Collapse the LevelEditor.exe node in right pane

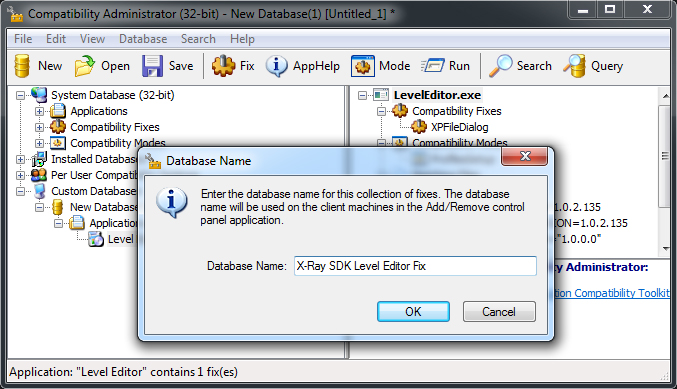pos(362,95)
